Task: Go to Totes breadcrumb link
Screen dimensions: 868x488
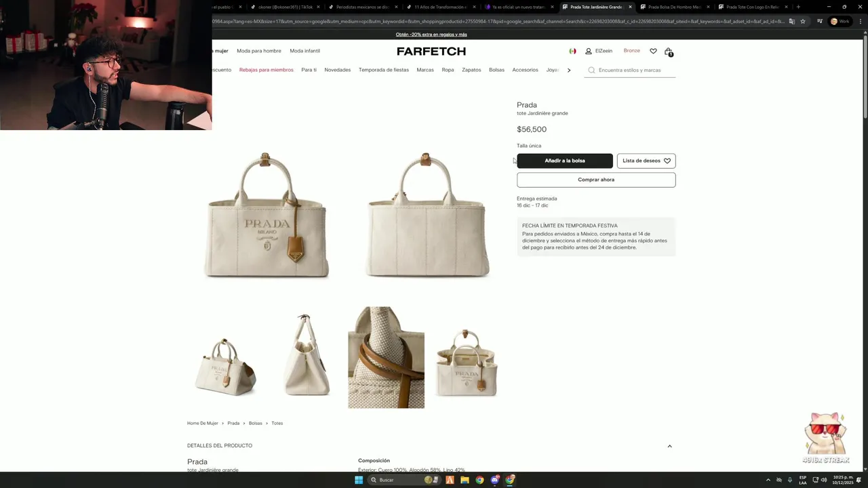Action: pyautogui.click(x=277, y=423)
